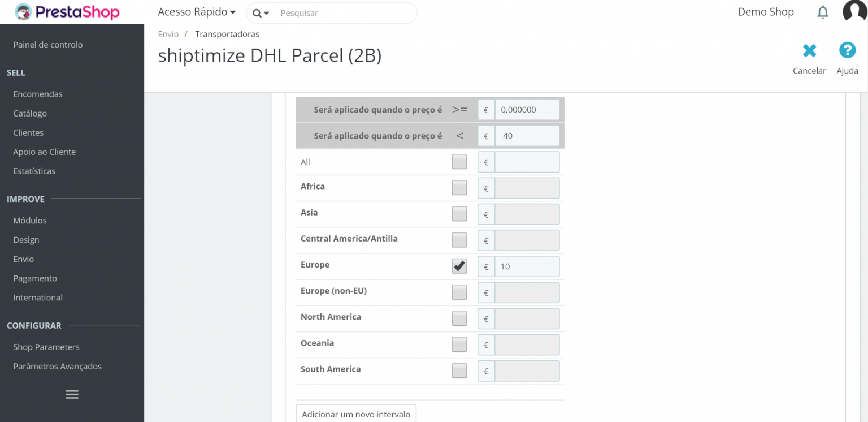Viewport: 868px width, 422px height.
Task: Click Adicionar um novo intervalo button
Action: pyautogui.click(x=356, y=414)
